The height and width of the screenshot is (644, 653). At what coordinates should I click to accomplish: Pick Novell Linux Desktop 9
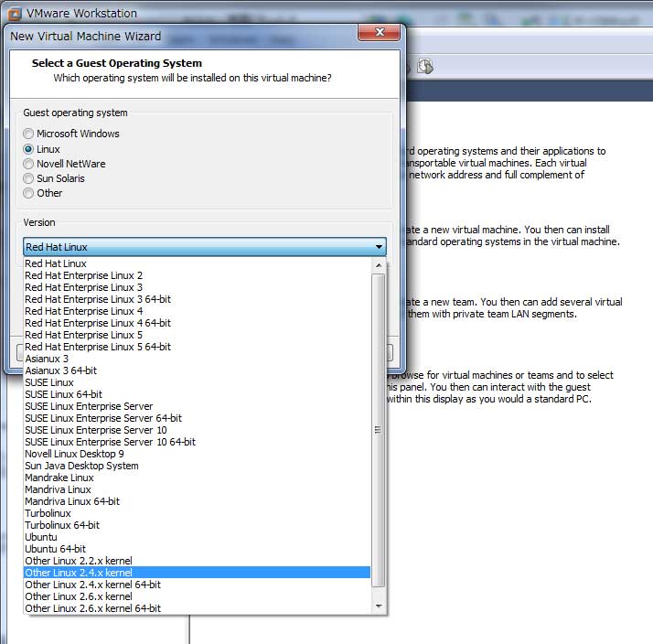(197, 453)
